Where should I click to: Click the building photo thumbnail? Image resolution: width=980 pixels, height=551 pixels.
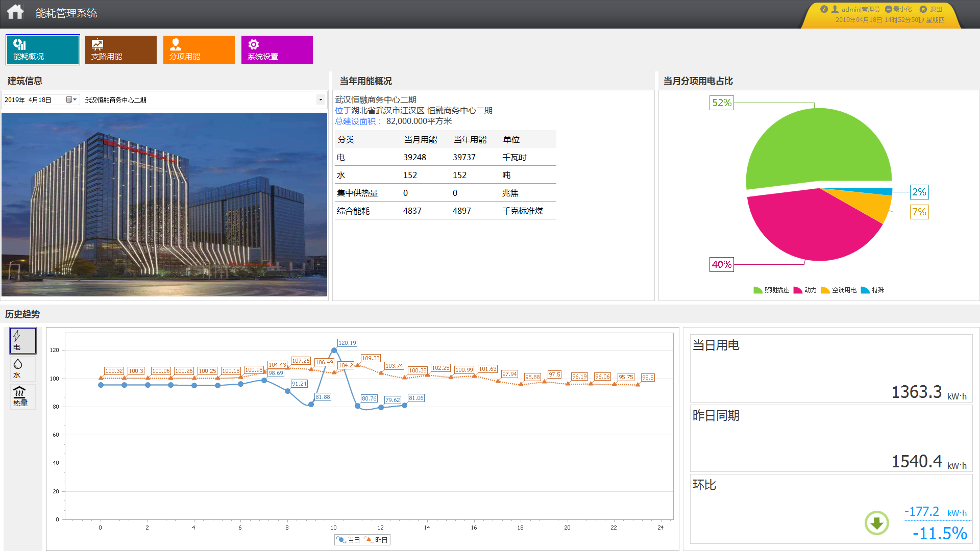coord(164,204)
